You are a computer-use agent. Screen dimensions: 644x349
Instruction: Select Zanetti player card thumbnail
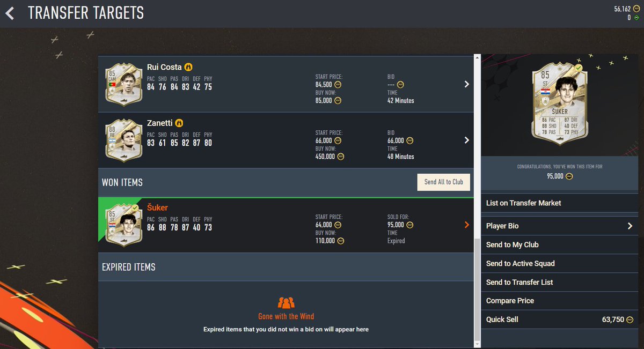point(124,140)
